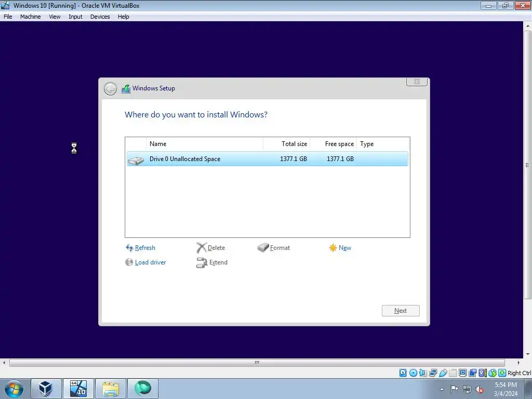Screen dimensions: 532x399
Task: Click the Load driver disc icon
Action: [129, 262]
